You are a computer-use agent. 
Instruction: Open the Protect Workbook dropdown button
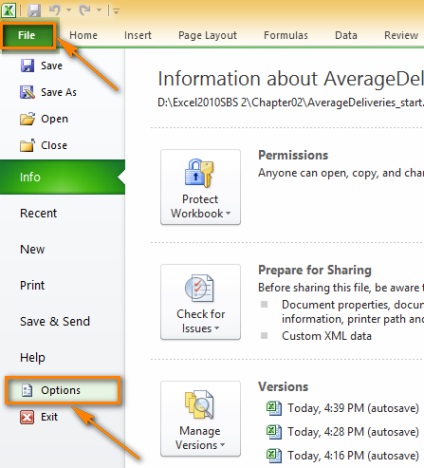[200, 187]
